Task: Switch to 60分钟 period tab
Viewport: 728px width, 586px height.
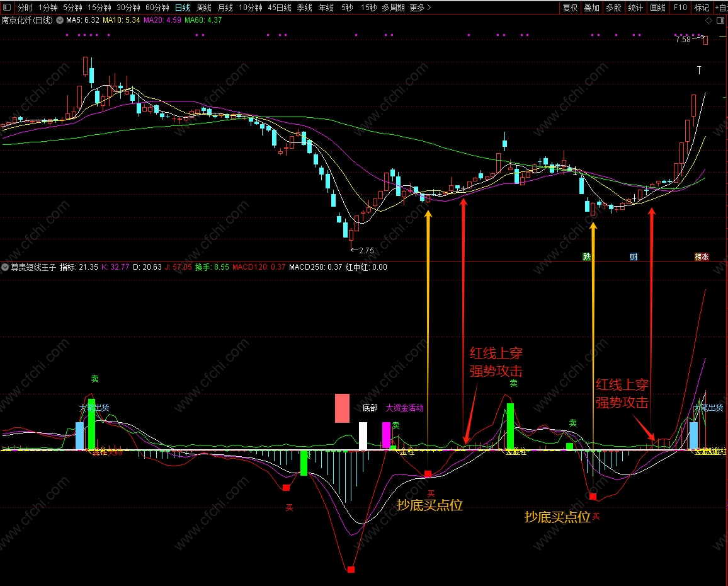Action: point(157,8)
